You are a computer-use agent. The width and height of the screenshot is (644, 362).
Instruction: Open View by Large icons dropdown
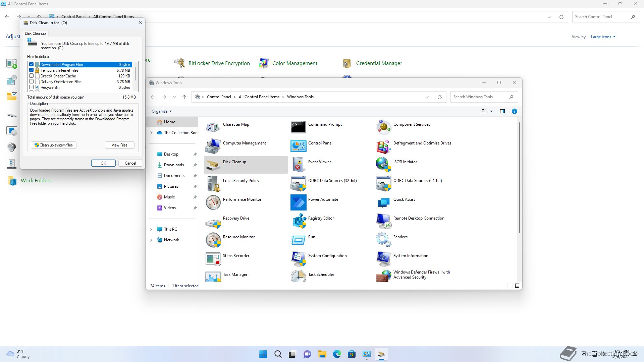tap(603, 37)
